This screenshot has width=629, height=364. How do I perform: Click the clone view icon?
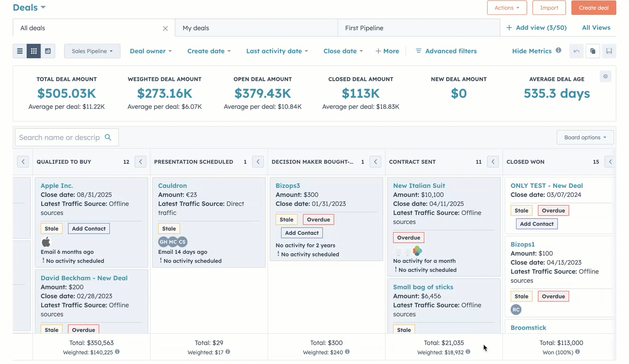point(593,51)
